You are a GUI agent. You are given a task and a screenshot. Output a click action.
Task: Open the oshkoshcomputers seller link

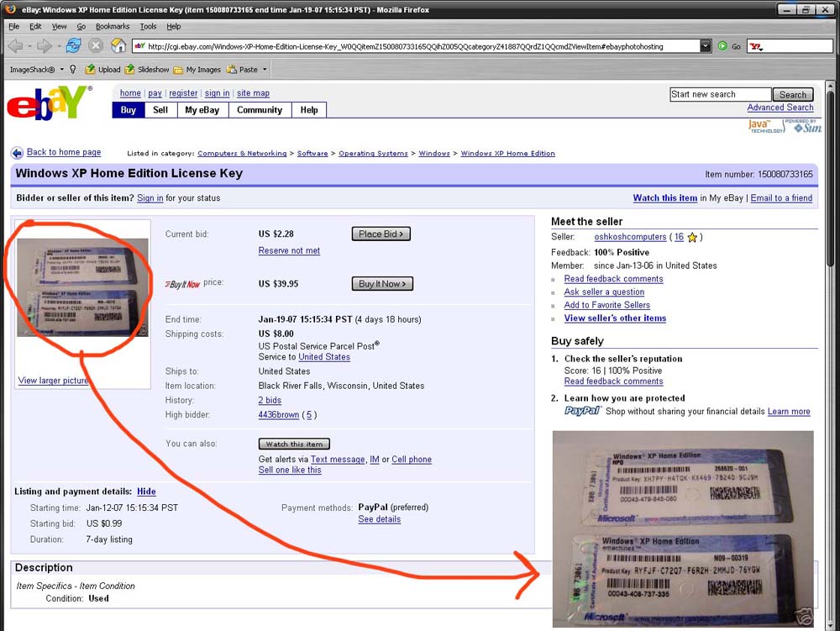[630, 238]
